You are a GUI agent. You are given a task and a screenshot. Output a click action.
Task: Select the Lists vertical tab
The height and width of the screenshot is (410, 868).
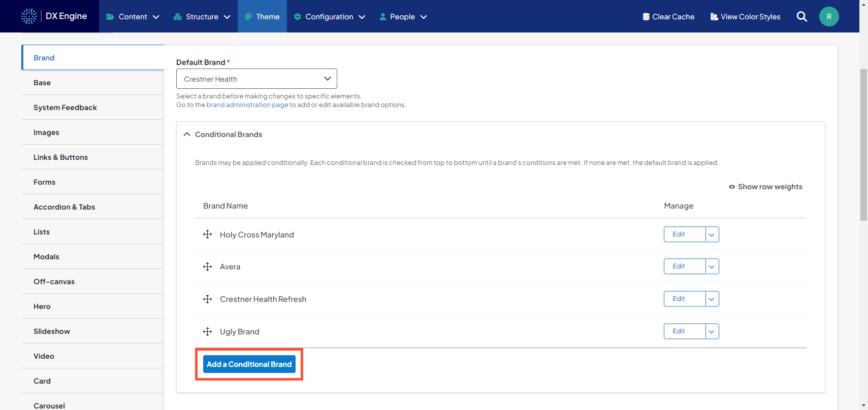coord(92,232)
